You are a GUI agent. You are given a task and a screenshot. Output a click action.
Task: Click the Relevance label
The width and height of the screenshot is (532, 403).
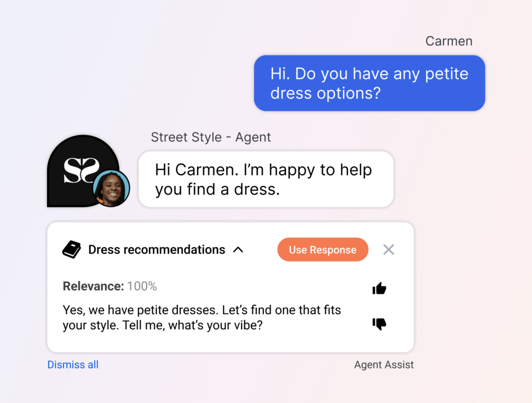pos(93,286)
